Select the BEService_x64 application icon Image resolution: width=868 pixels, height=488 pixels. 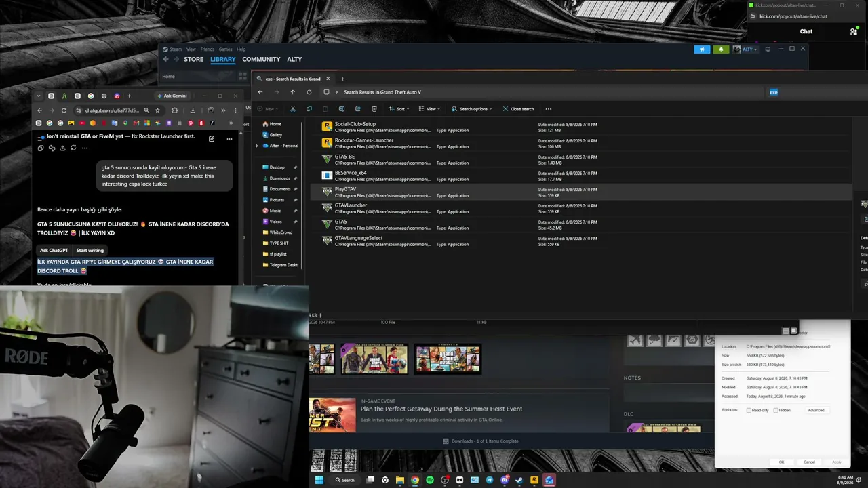[327, 176]
